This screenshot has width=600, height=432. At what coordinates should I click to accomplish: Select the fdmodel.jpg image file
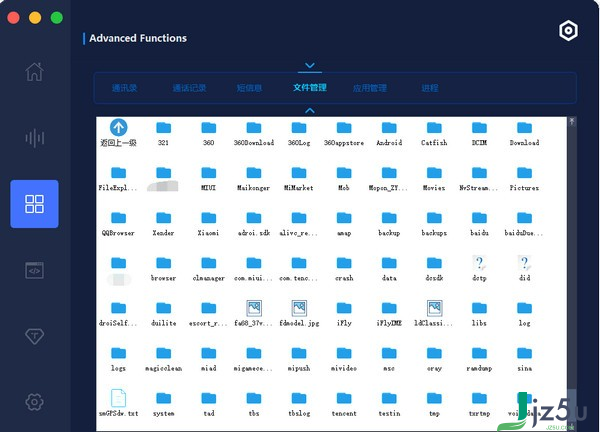299,313
